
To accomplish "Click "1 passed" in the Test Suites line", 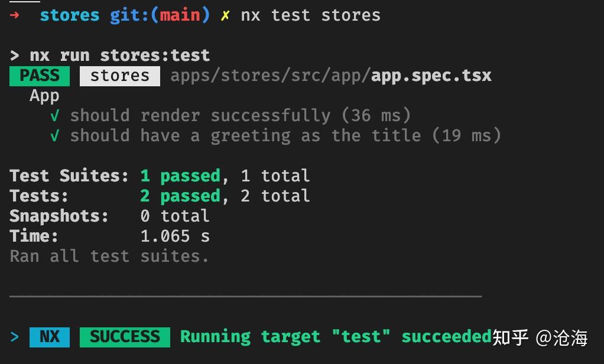I will click(x=180, y=176).
